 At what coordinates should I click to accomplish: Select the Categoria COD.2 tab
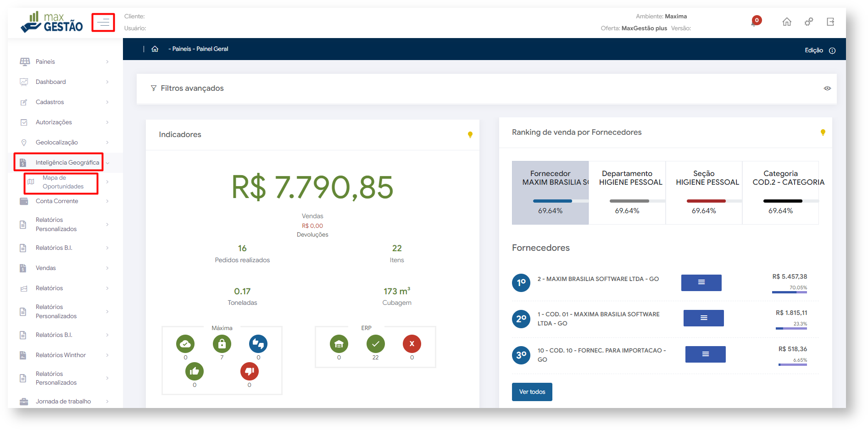[x=780, y=193]
